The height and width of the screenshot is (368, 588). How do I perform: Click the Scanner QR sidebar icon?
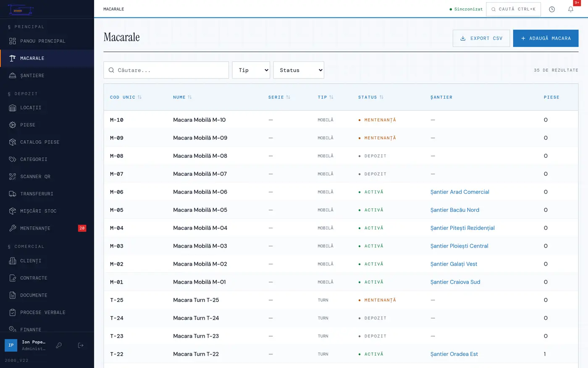click(x=13, y=177)
